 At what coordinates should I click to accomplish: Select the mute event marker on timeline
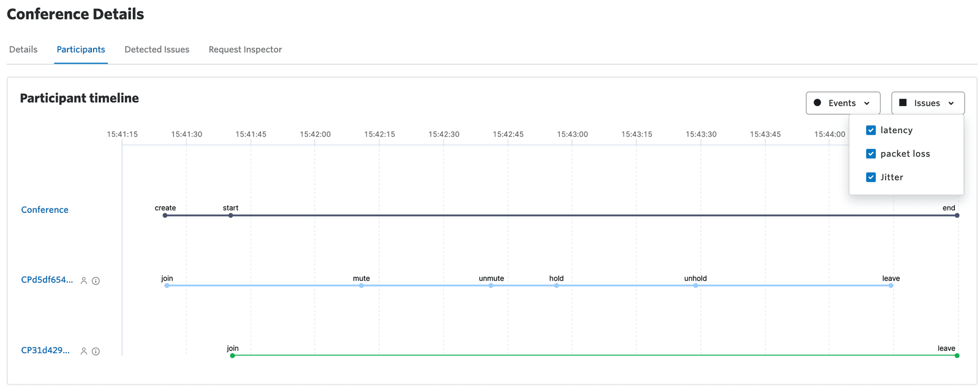[361, 285]
